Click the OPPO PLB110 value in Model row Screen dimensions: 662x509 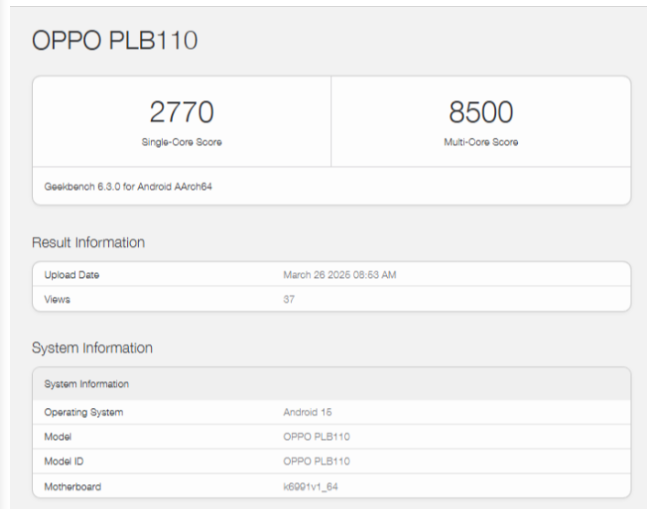click(316, 437)
